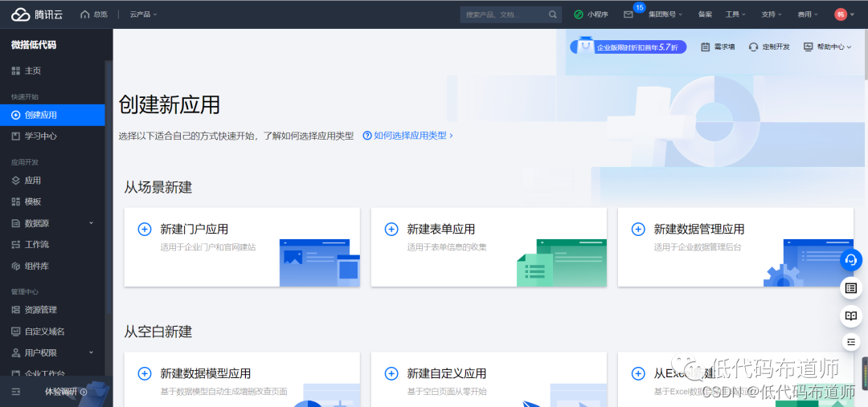Open the message mail icon
Screen dimensions: 868x407
628,15
